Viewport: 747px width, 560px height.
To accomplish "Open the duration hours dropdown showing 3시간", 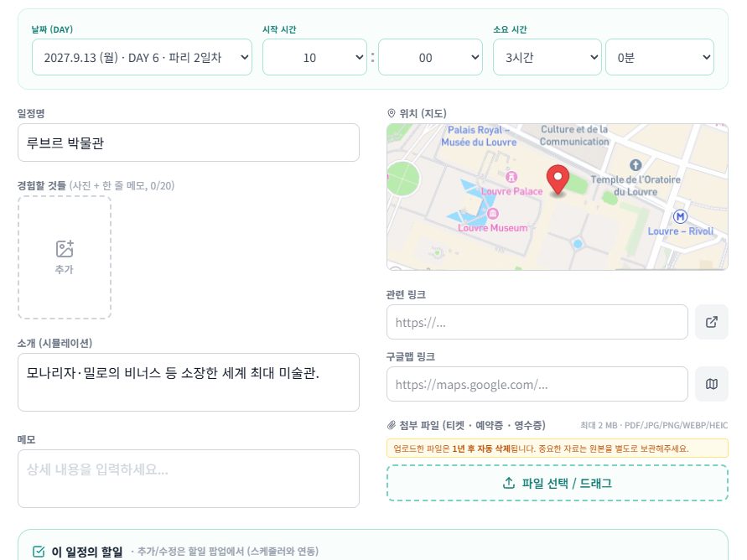I will (547, 57).
